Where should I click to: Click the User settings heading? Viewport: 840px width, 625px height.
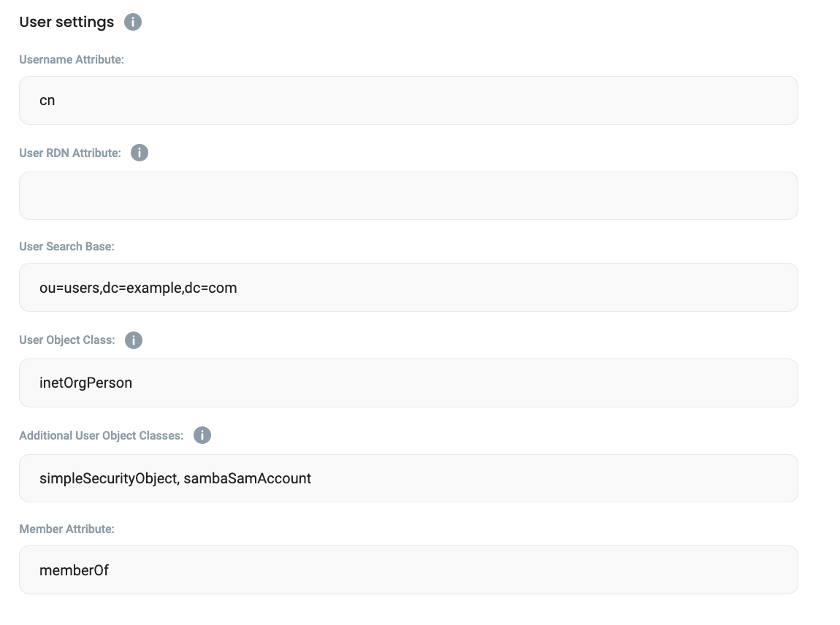[x=66, y=22]
